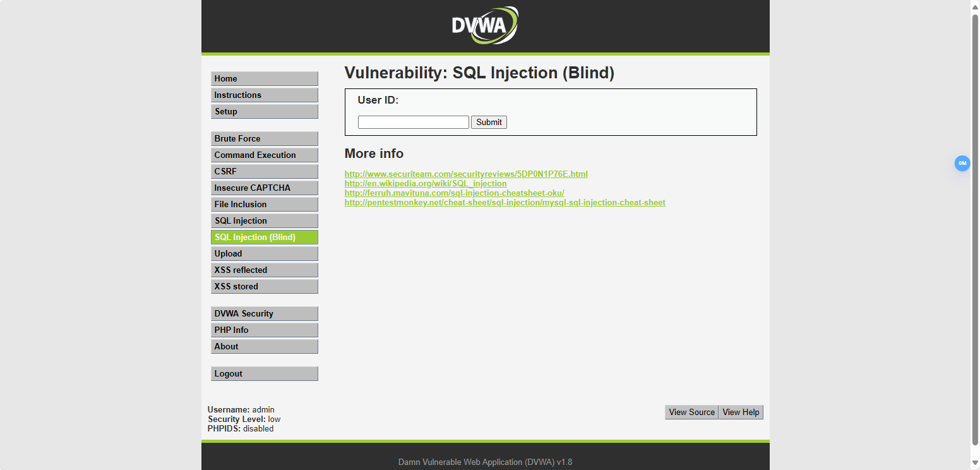Image resolution: width=980 pixels, height=470 pixels.
Task: Choose PHP Info in sidebar
Action: coord(264,330)
